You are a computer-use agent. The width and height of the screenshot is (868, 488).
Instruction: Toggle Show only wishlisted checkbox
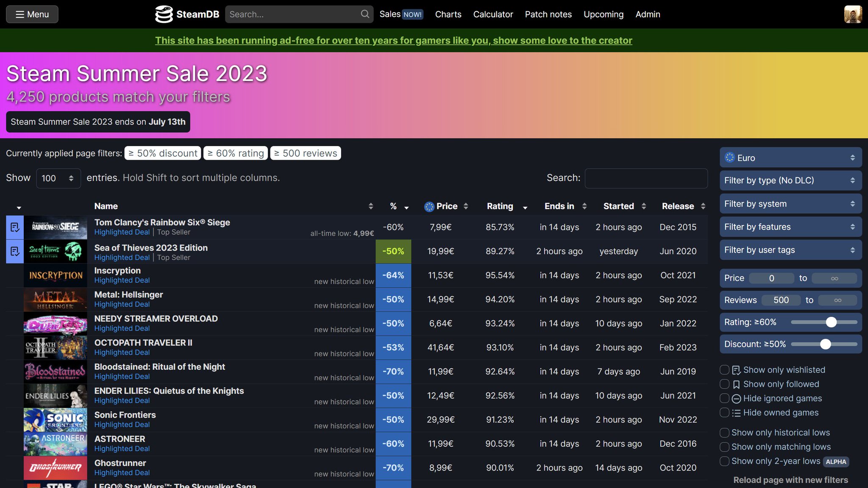pos(725,369)
